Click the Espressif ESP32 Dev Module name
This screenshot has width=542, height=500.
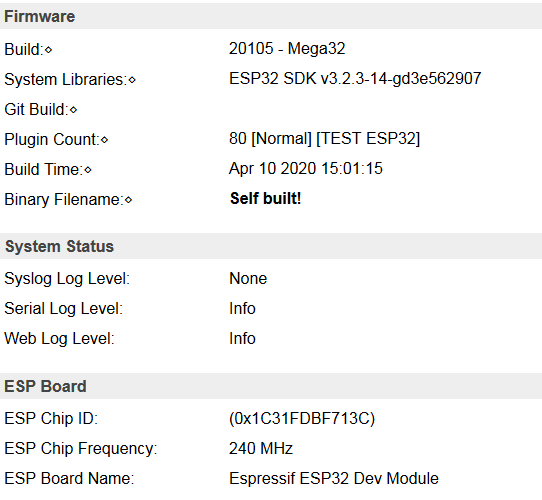[x=334, y=479]
